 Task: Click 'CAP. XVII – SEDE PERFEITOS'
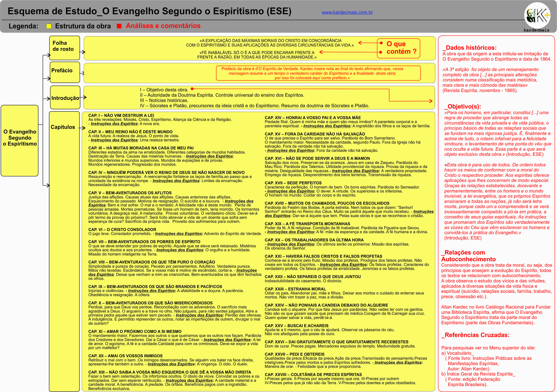(293, 183)
